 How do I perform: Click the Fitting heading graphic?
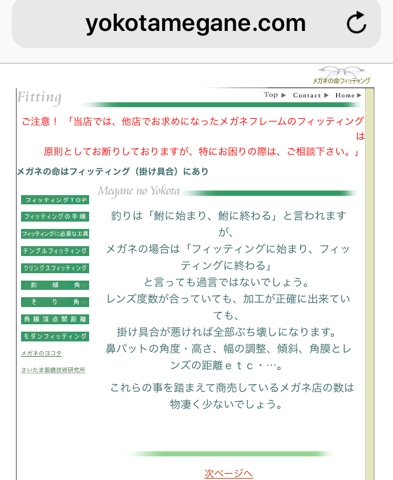tap(40, 98)
